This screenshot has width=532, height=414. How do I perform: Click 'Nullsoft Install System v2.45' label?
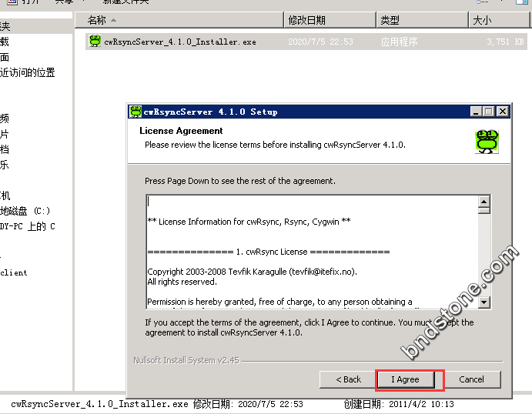pos(186,360)
